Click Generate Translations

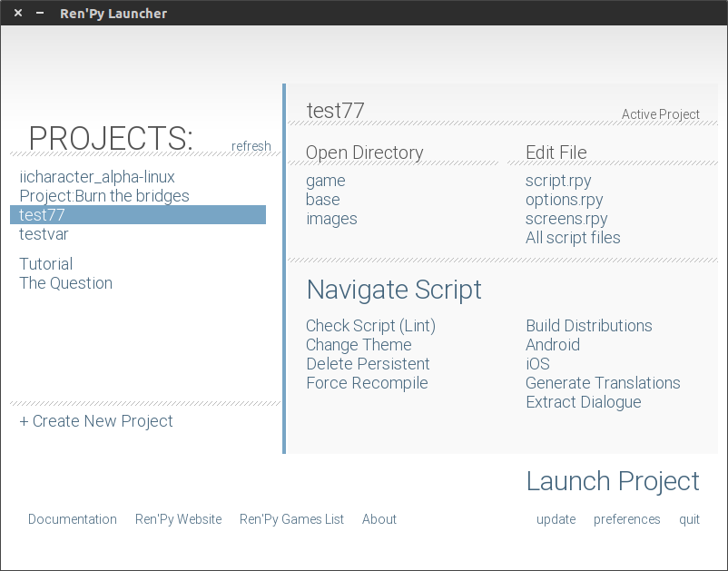pos(603,383)
